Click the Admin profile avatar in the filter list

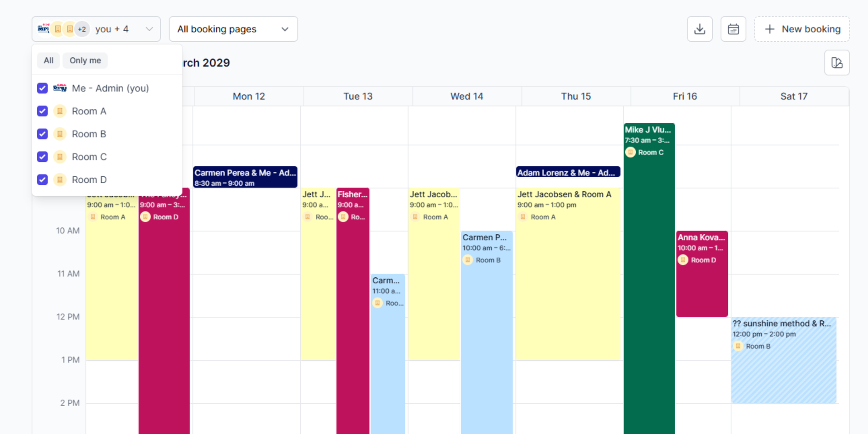61,88
